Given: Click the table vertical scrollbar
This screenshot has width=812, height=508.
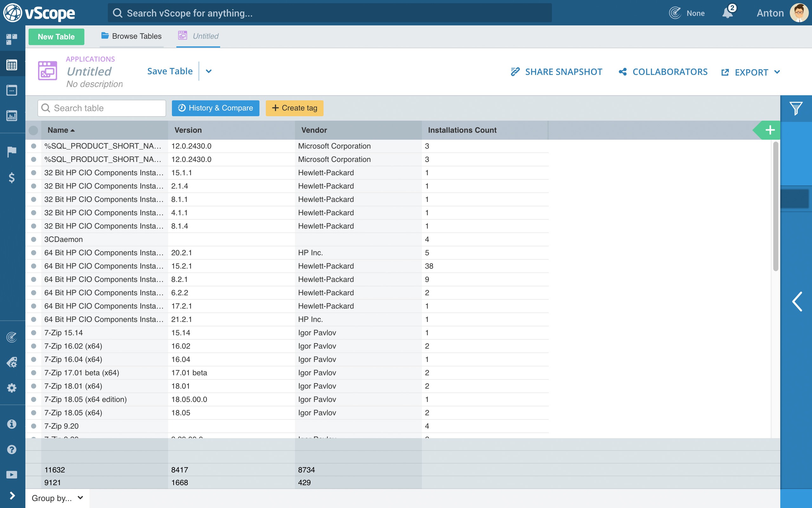Looking at the screenshot, I should [x=776, y=206].
